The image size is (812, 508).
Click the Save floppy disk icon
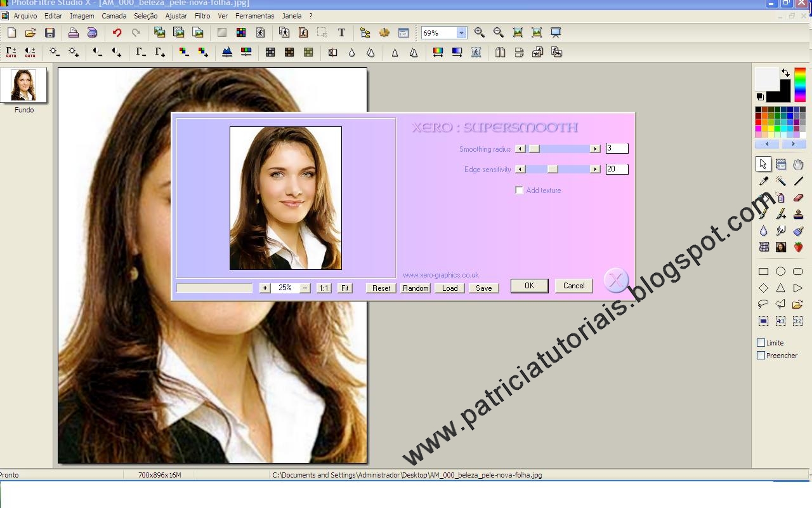49,32
